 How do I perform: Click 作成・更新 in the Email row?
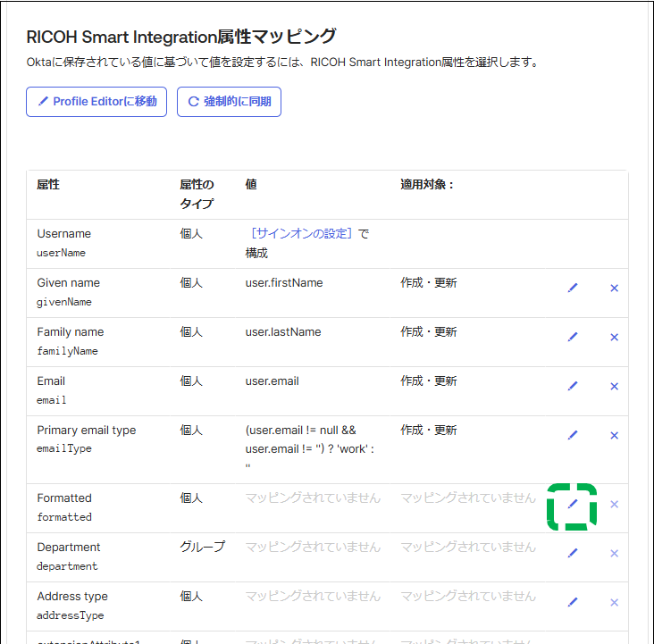pos(428,381)
